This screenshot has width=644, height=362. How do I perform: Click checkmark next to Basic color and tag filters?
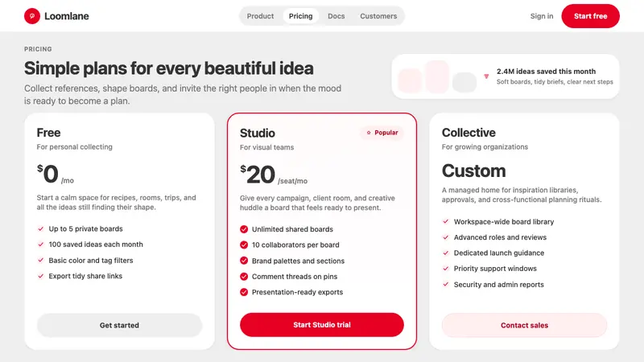pos(41,260)
